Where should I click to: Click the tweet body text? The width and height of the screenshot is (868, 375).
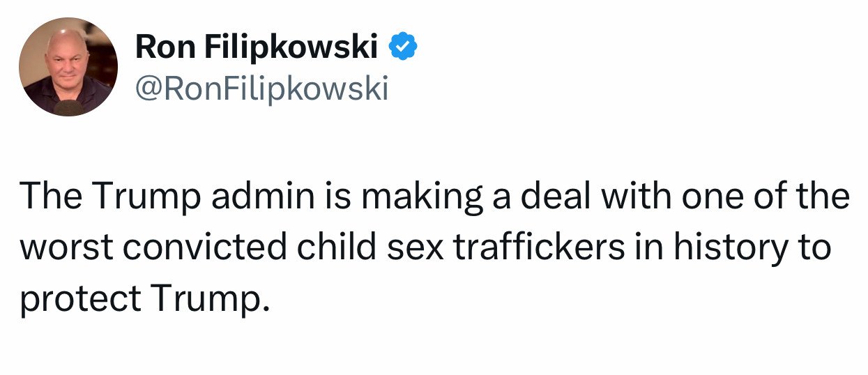click(432, 247)
